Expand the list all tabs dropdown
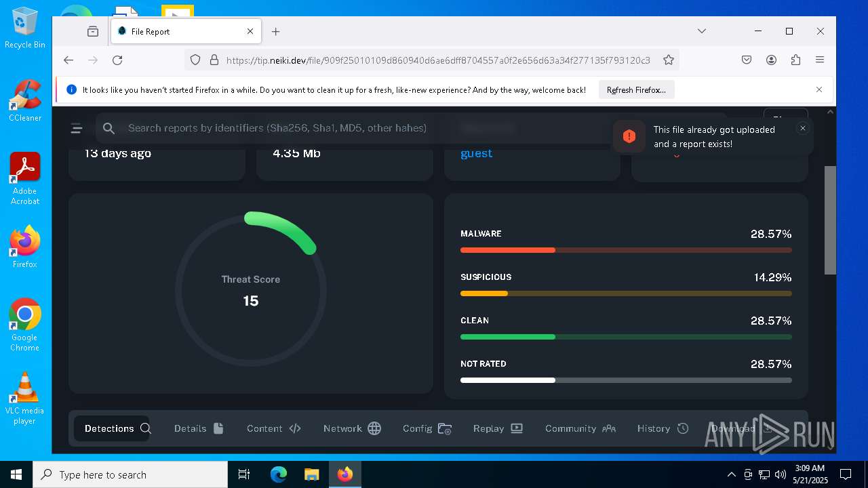Screen dimensions: 868x488 [702, 31]
